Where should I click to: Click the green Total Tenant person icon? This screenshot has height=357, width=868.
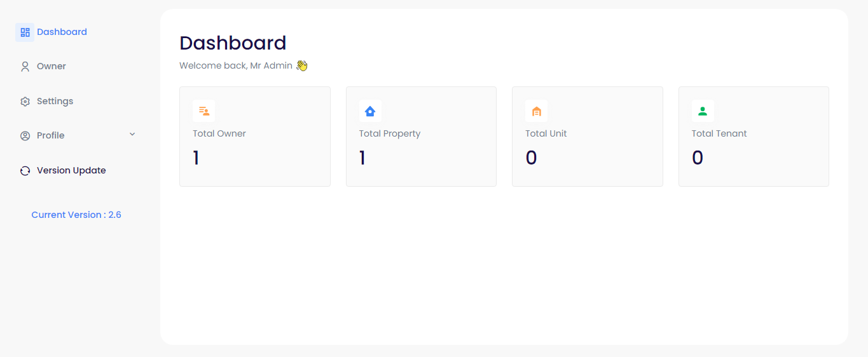(x=703, y=111)
